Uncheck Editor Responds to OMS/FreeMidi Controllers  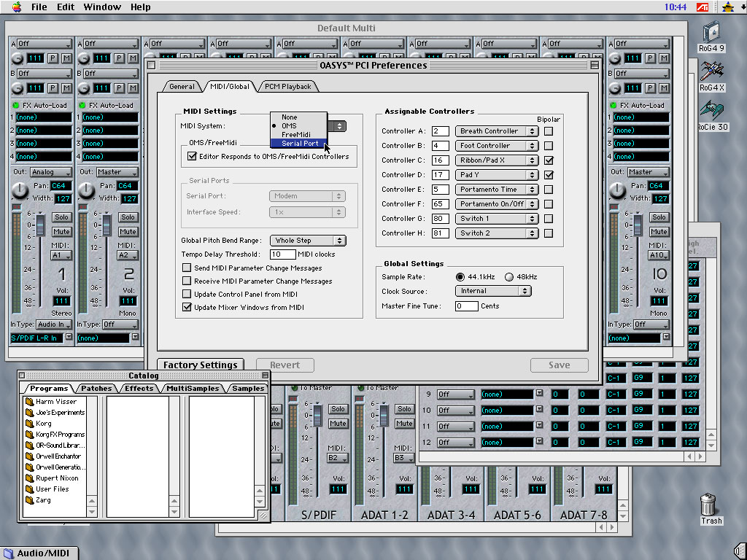pyautogui.click(x=192, y=156)
